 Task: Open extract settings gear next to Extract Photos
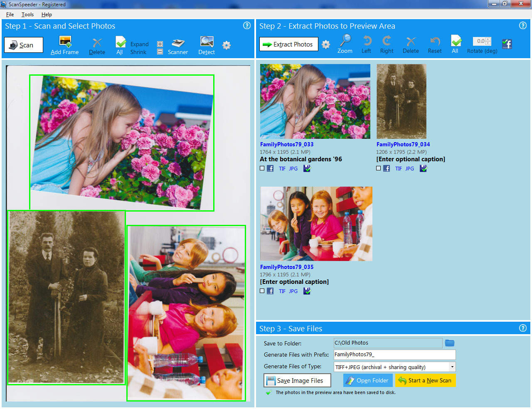tap(326, 44)
